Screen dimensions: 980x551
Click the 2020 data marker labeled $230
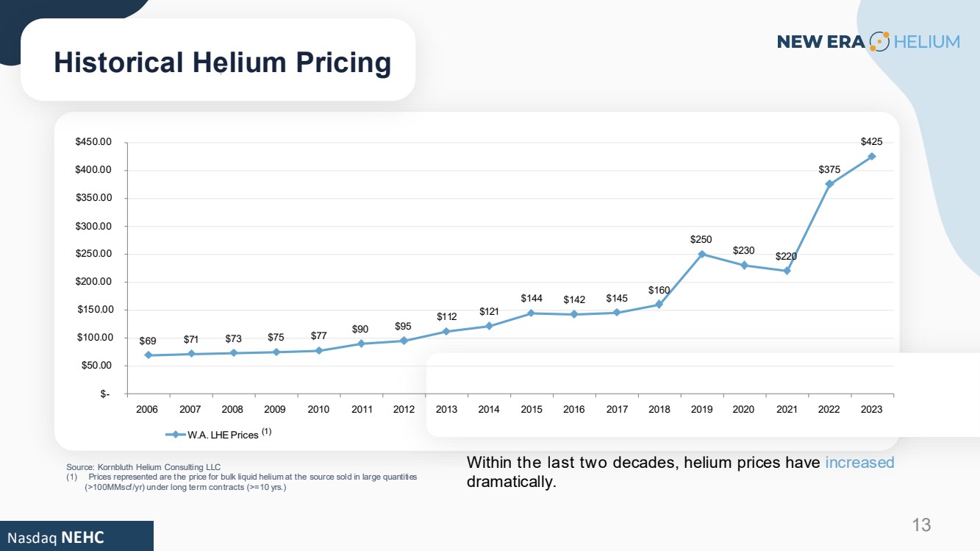point(745,265)
